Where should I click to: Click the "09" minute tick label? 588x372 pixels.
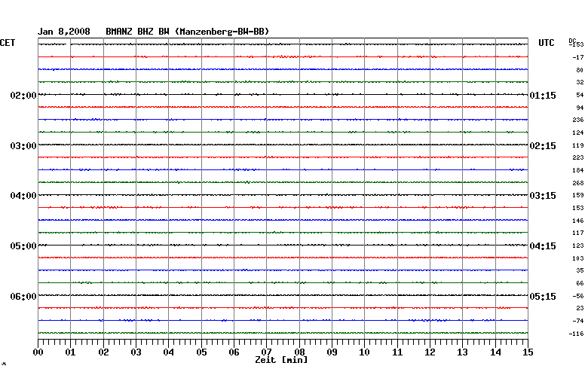click(x=332, y=352)
